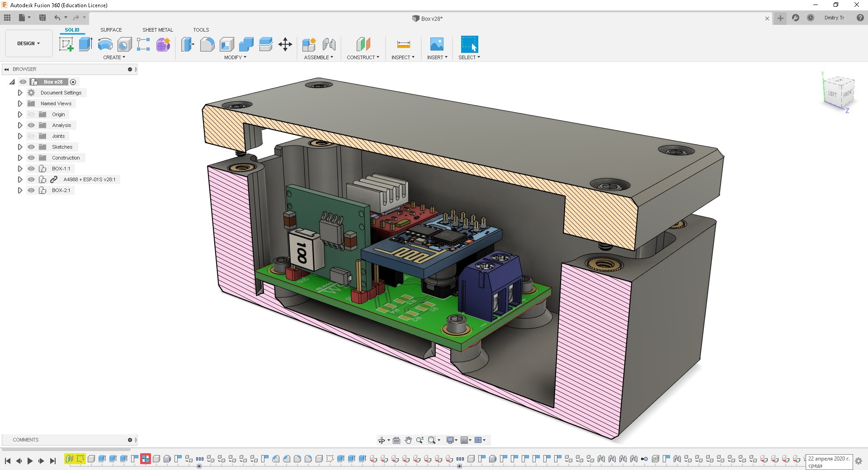This screenshot has height=470, width=868.
Task: Expand the Named Views node
Action: (20, 103)
